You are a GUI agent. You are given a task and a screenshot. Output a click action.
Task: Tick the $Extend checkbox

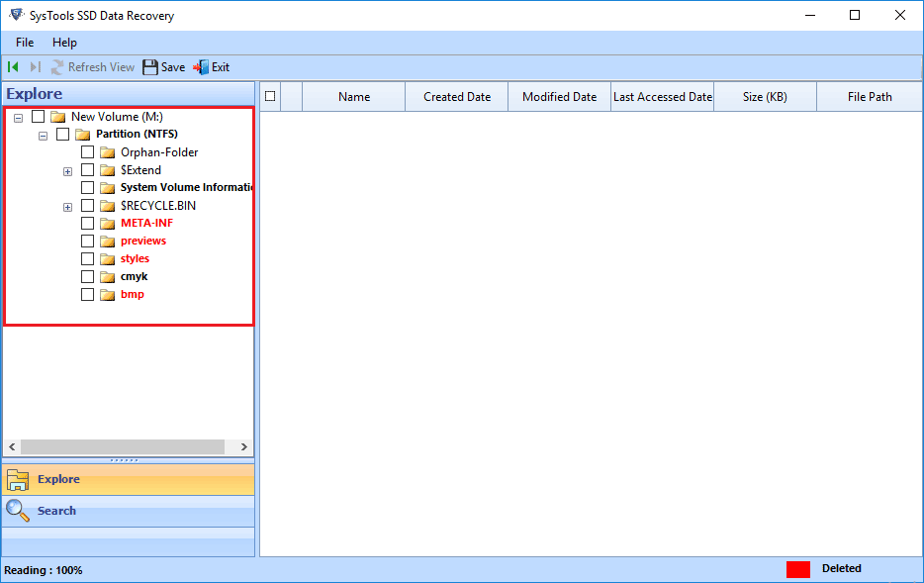point(87,170)
